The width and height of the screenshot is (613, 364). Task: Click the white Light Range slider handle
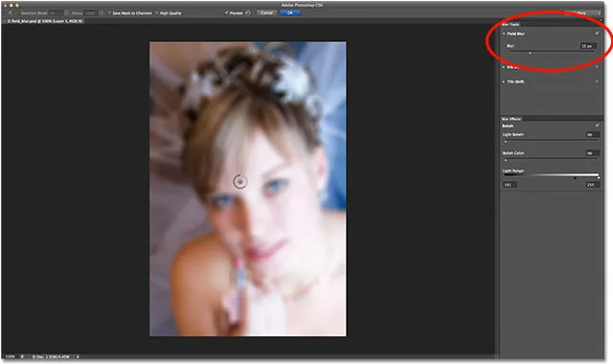pyautogui.click(x=598, y=177)
